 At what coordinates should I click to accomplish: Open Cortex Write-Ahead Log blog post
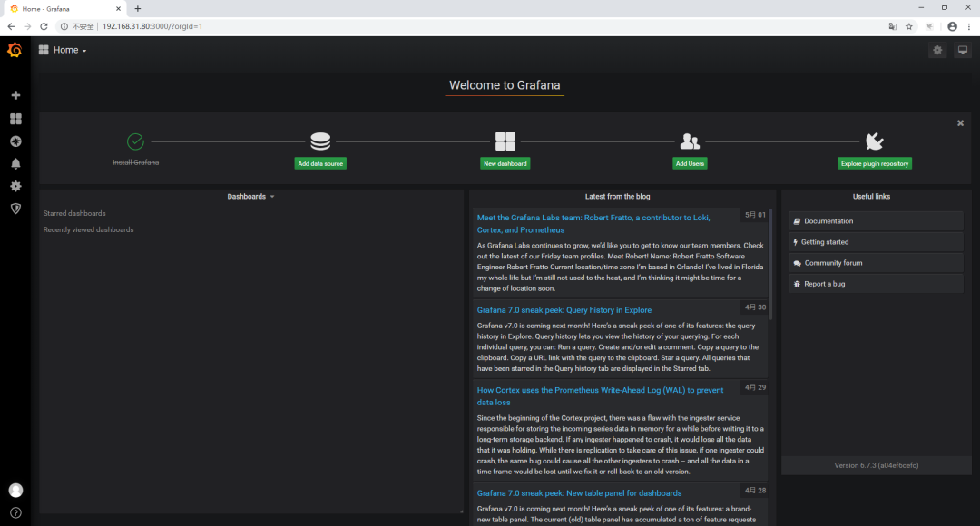pos(600,396)
